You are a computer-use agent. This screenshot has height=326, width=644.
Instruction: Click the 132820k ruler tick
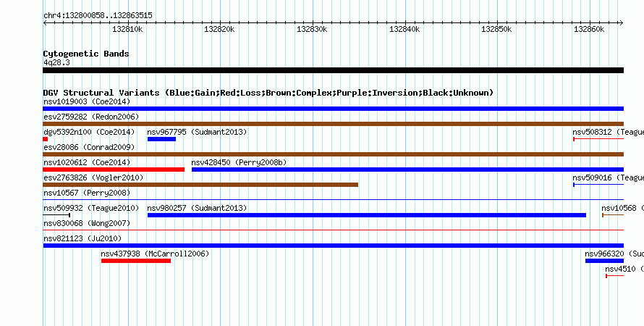[220, 29]
